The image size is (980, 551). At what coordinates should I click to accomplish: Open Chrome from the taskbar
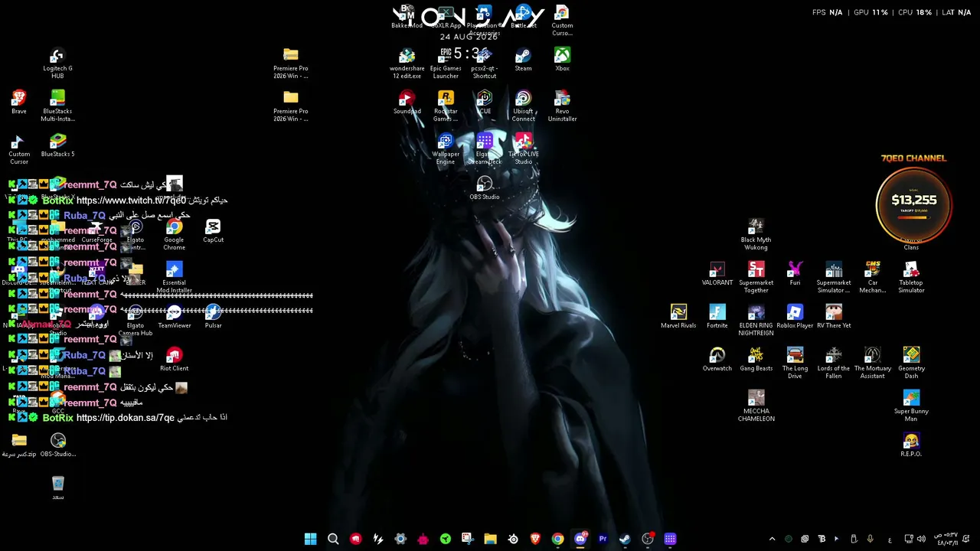[x=557, y=539]
